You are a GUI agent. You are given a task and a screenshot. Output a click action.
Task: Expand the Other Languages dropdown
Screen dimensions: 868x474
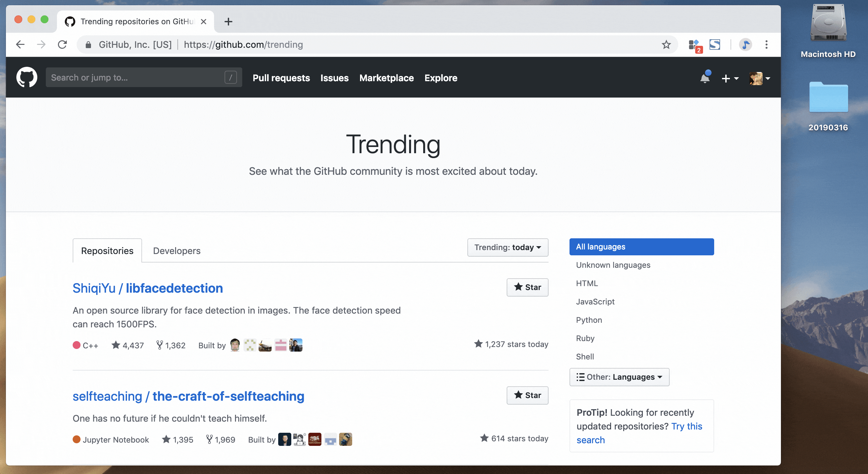click(x=620, y=376)
